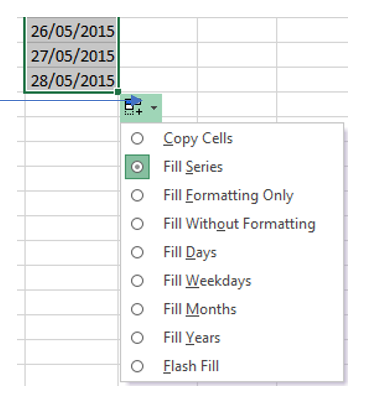Choose the Fill Without Formatting radio button
Image resolution: width=370 pixels, height=394 pixels.
click(137, 224)
